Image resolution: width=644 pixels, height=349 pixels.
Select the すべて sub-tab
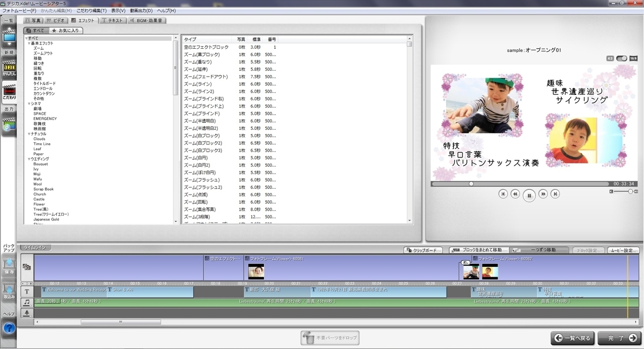[x=36, y=31]
